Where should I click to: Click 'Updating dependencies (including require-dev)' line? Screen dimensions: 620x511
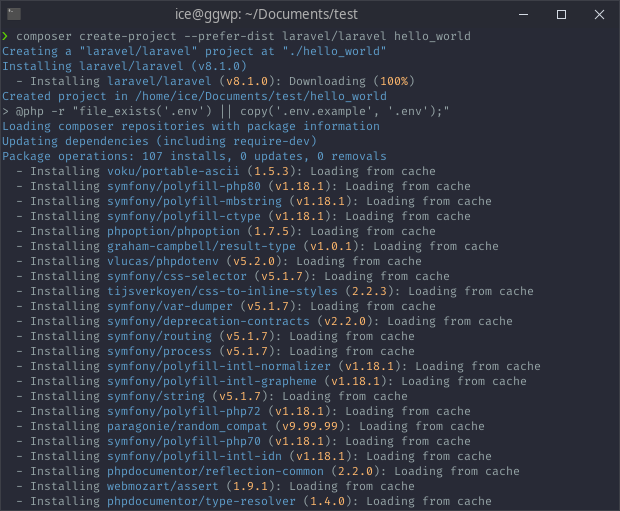click(x=159, y=141)
